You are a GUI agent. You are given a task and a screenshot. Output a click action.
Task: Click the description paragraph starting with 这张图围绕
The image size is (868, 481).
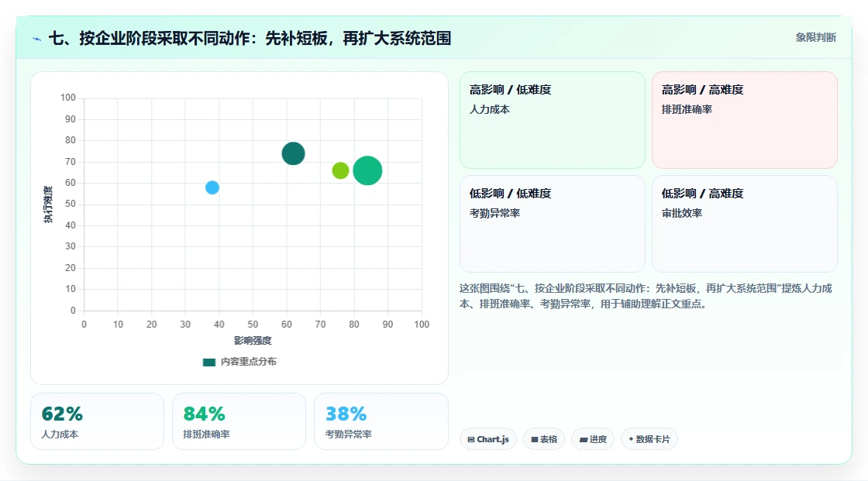pos(646,296)
